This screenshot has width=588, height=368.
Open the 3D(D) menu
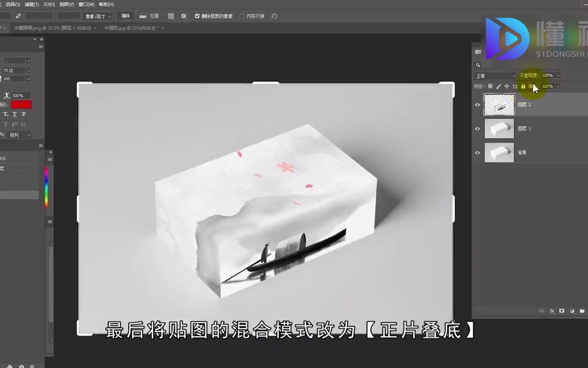coord(49,4)
